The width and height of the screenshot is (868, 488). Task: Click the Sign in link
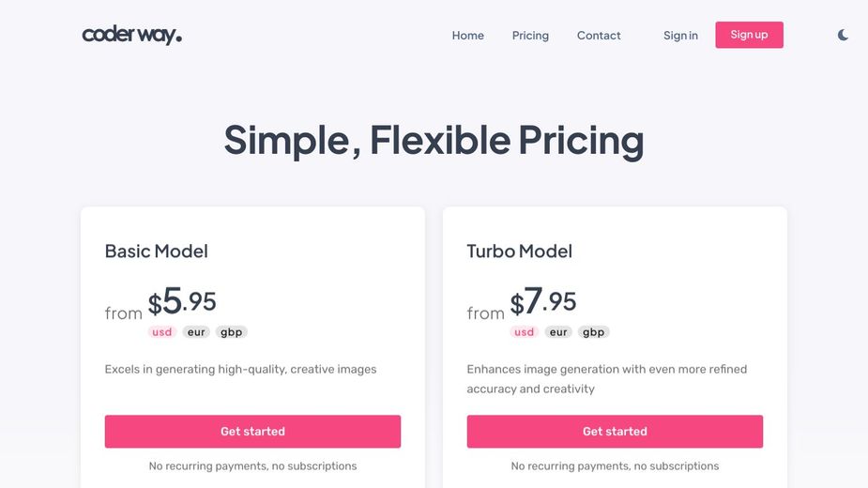click(x=680, y=36)
